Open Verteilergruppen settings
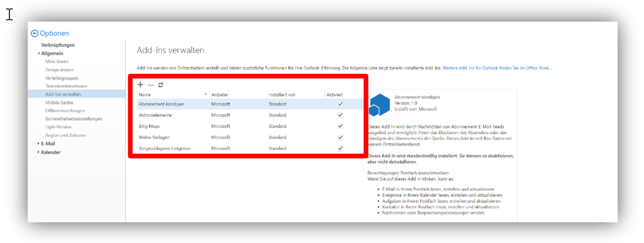 tap(62, 78)
